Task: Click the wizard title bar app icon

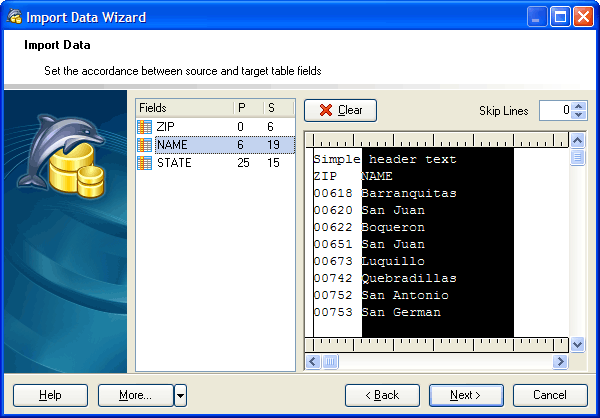Action: (15, 16)
